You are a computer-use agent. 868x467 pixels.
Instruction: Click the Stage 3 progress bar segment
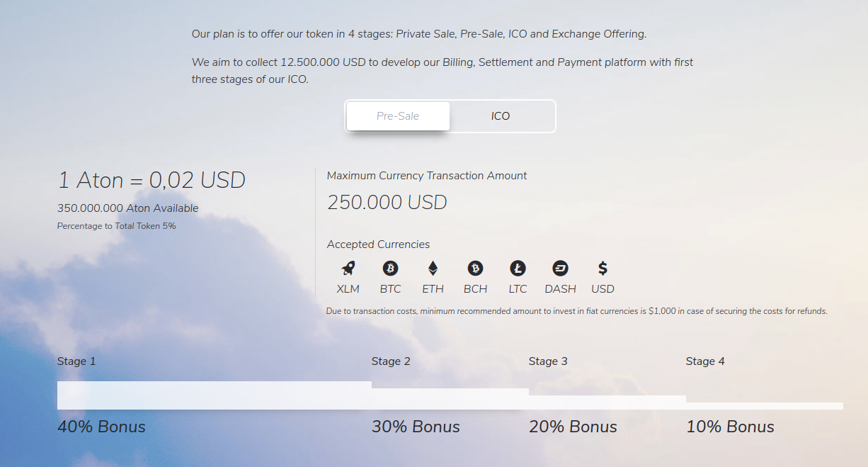tap(607, 403)
